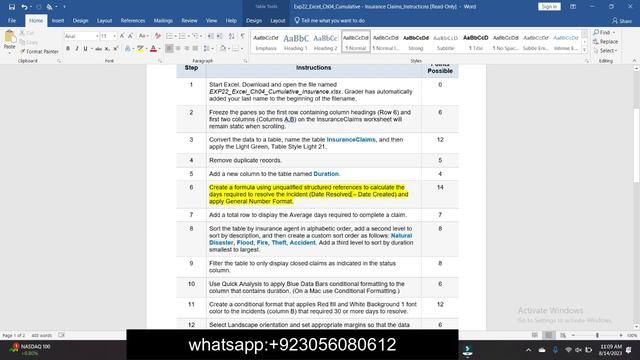The image size is (640, 360).
Task: Click the Share button
Action: 622,21
